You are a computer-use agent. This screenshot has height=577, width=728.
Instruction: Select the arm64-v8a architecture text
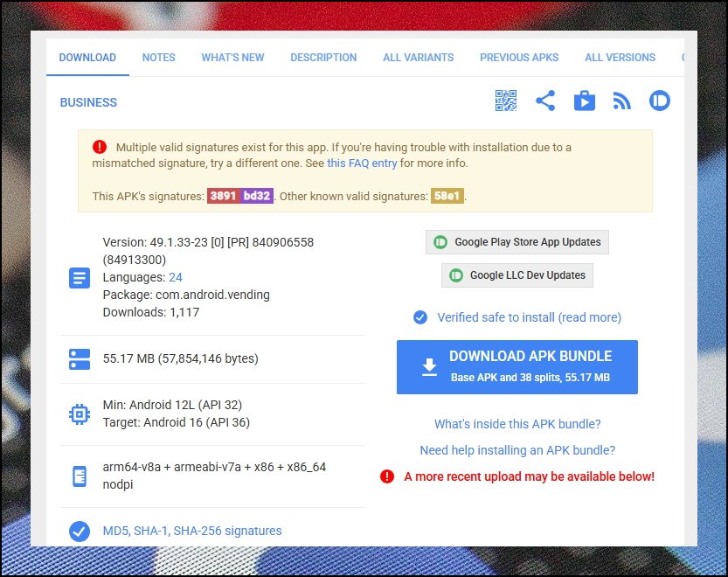(131, 467)
